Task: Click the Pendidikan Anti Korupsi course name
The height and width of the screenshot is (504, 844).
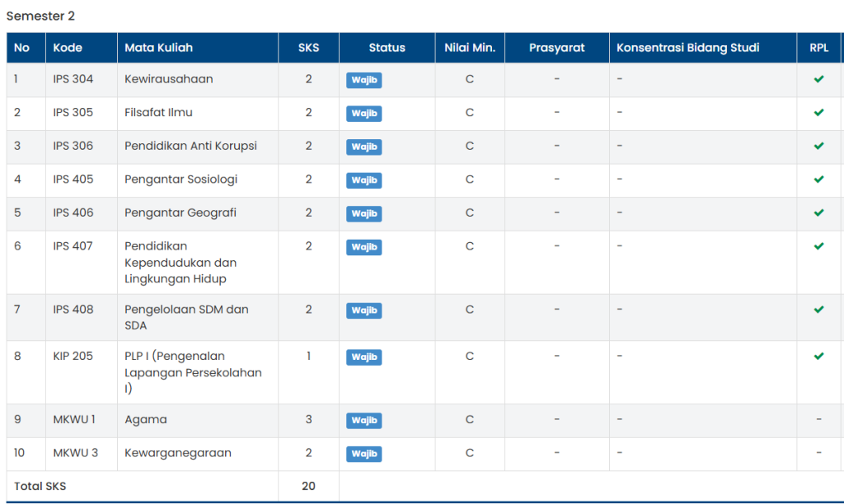Action: 190,146
